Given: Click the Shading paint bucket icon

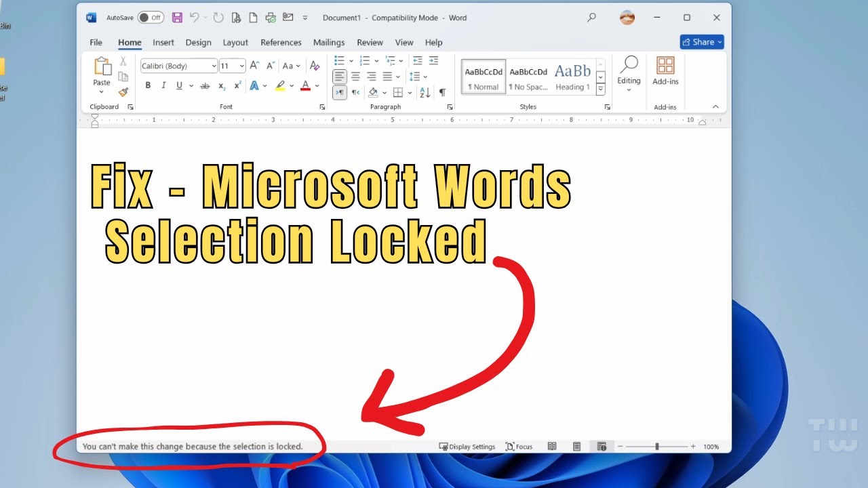Looking at the screenshot, I should (372, 92).
